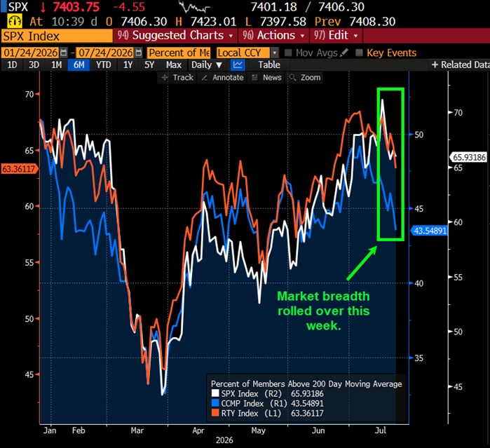Click the white 65.93186 axis value tag
Screen dimensions: 490x448
(468, 157)
